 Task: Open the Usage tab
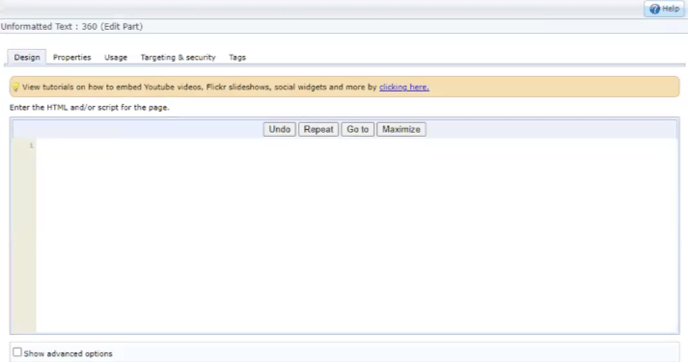tap(116, 57)
